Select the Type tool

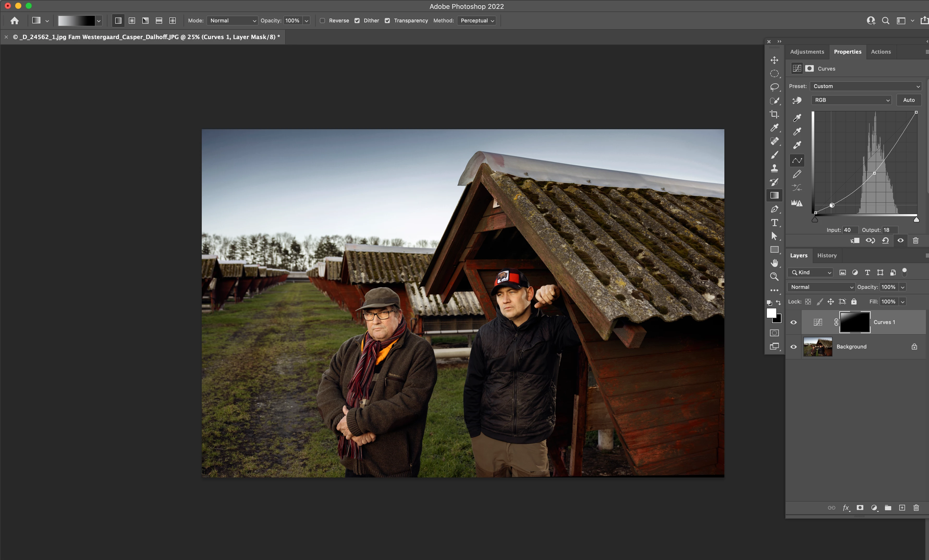pyautogui.click(x=774, y=223)
